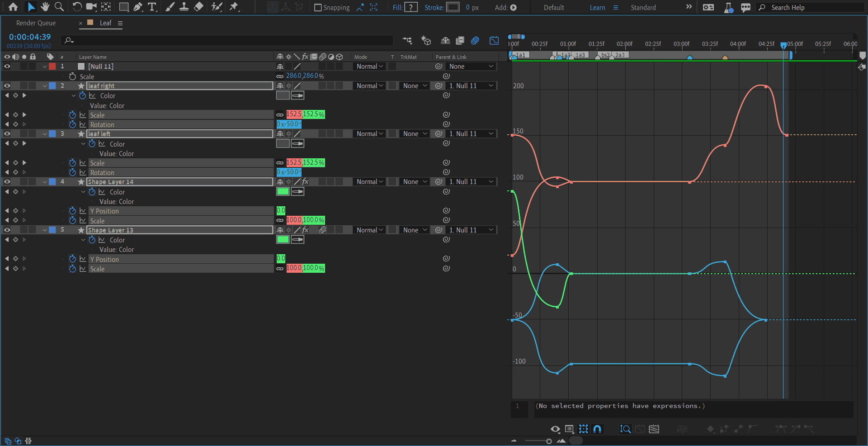This screenshot has width=868, height=446.
Task: Open Shape Layer 14 color swatch
Action: tap(283, 192)
